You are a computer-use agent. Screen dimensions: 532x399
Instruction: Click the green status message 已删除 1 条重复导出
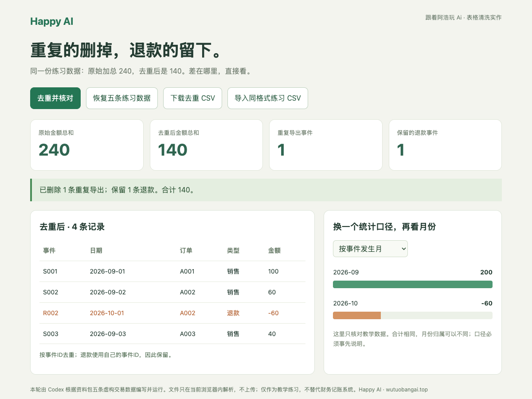click(x=266, y=190)
